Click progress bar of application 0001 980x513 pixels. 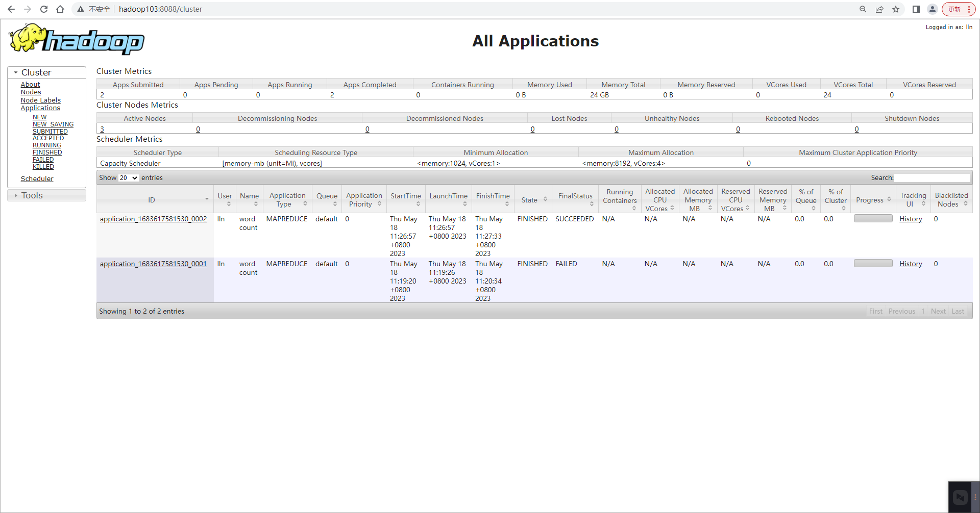(873, 264)
